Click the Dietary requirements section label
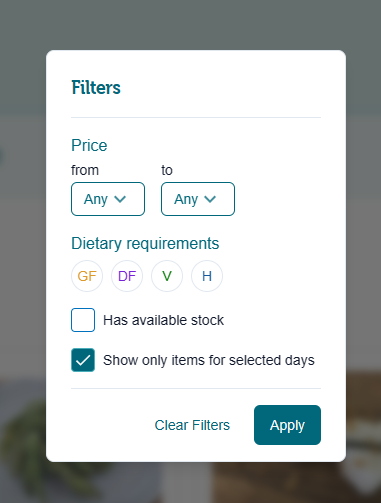Screen dimensions: 381x503 click(145, 243)
